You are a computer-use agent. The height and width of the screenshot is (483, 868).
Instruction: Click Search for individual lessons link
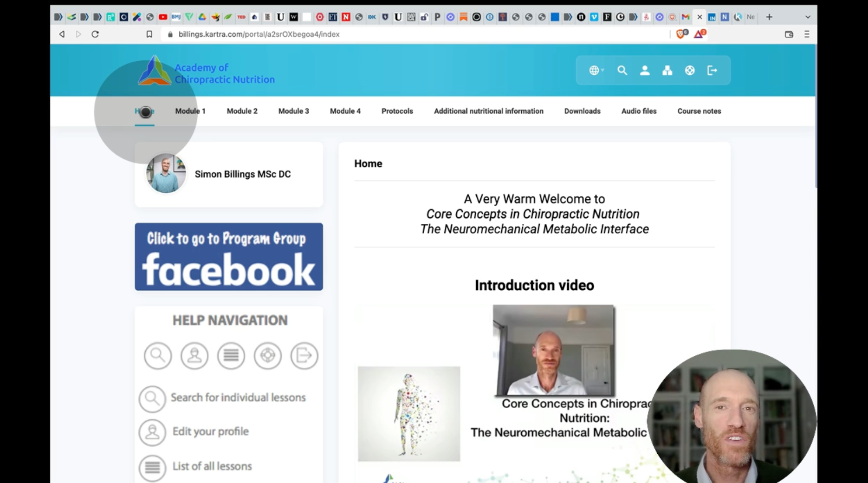[238, 398]
